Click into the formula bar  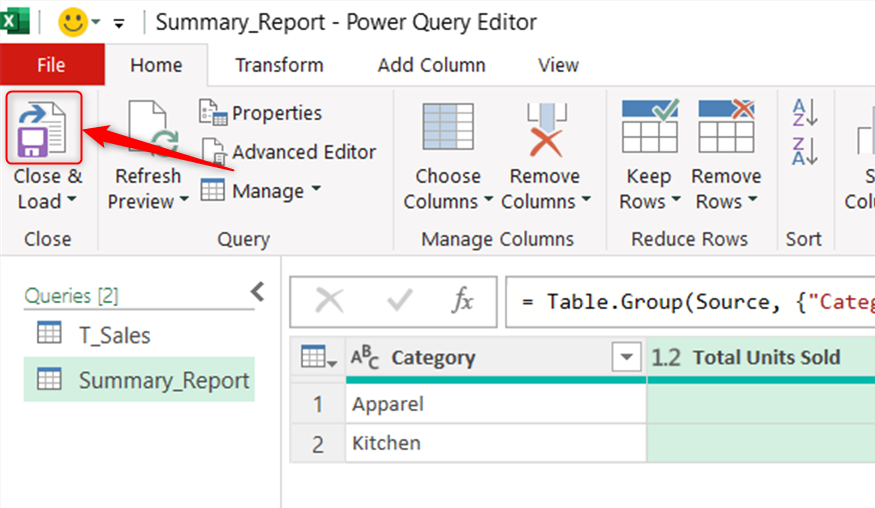click(x=690, y=302)
